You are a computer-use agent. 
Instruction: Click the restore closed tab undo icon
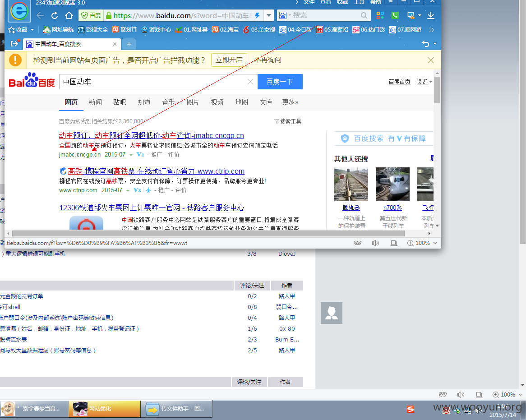click(x=425, y=44)
